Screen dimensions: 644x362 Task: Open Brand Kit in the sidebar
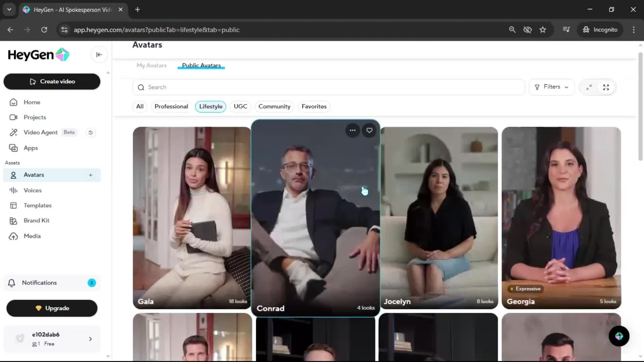tap(36, 221)
